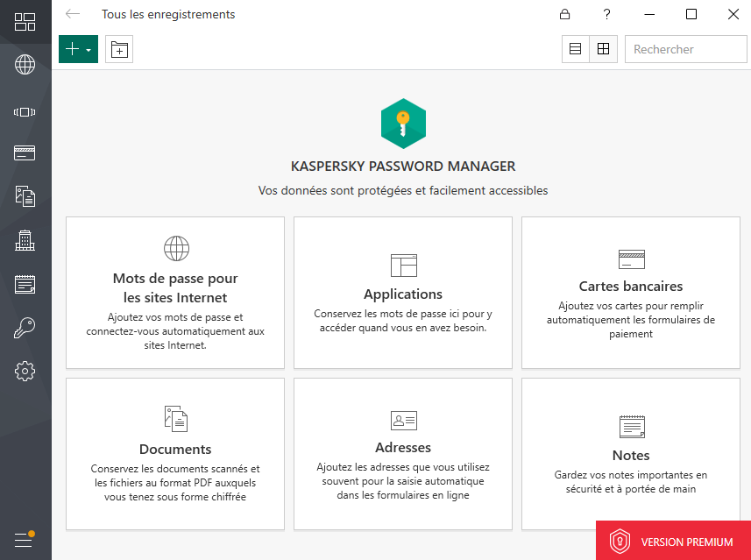This screenshot has height=560, width=751.
Task: Open the notes sidebar icon
Action: pyautogui.click(x=25, y=284)
